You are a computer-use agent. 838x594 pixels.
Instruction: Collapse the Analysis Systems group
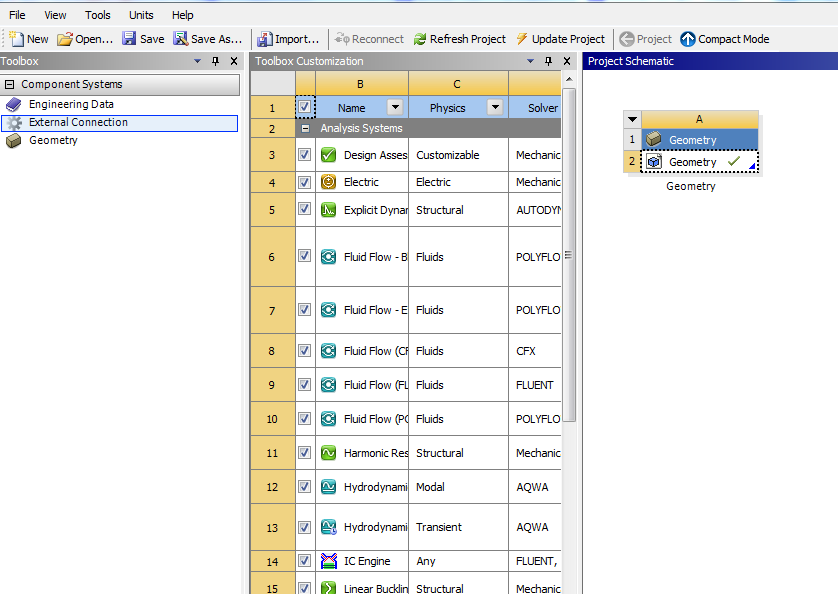(305, 128)
